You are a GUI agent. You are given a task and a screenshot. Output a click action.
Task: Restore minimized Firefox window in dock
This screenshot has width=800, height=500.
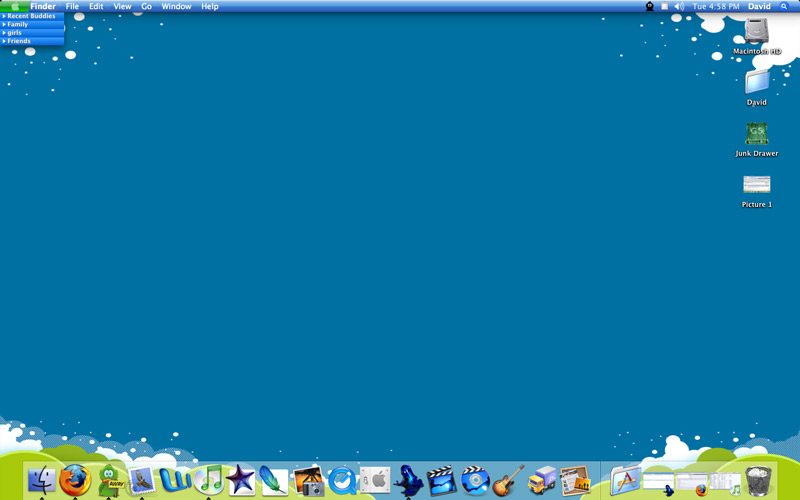point(692,483)
